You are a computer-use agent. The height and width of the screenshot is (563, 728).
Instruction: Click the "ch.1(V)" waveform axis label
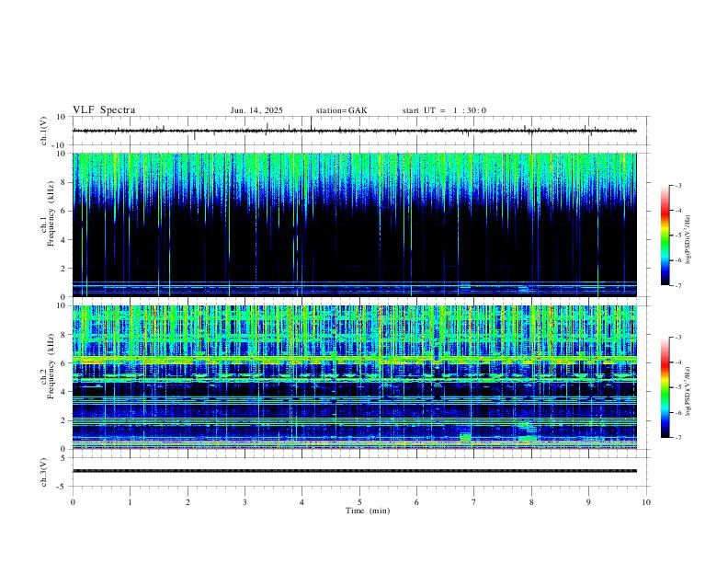(x=44, y=131)
